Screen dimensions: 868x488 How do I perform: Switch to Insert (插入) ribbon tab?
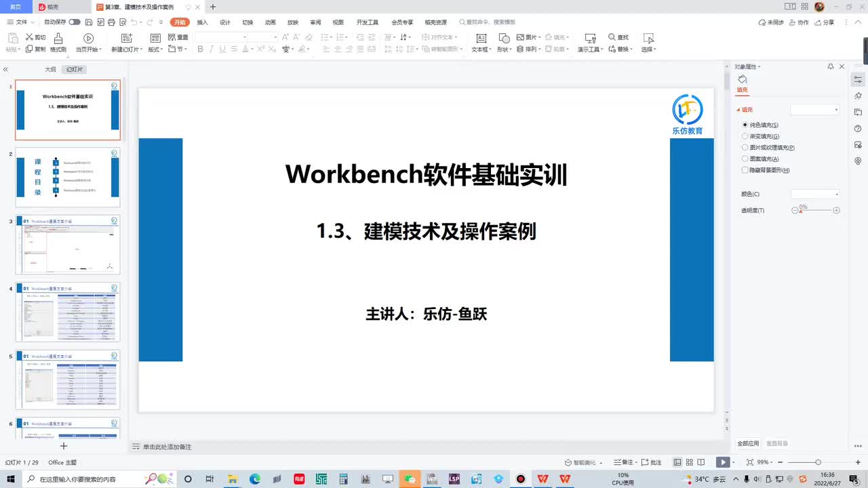[x=202, y=22]
